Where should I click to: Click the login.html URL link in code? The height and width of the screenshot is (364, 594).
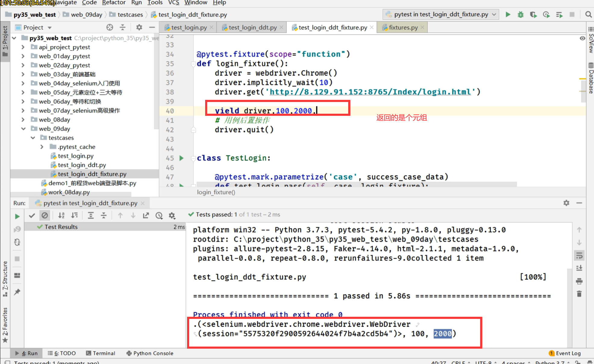coord(370,92)
